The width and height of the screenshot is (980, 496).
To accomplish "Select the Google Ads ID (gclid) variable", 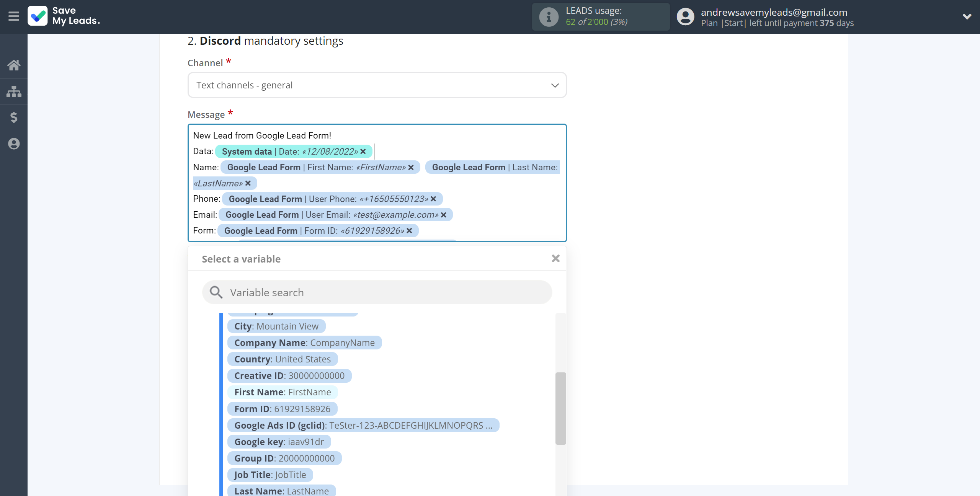I will (363, 426).
